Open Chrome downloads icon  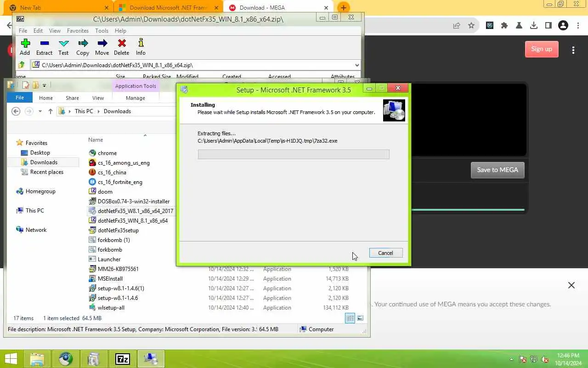(x=534, y=26)
